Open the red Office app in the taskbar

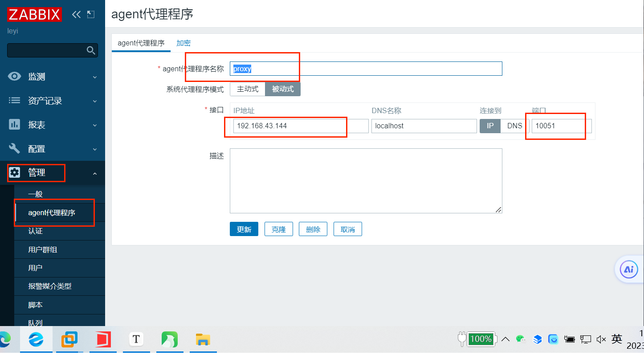[103, 340]
